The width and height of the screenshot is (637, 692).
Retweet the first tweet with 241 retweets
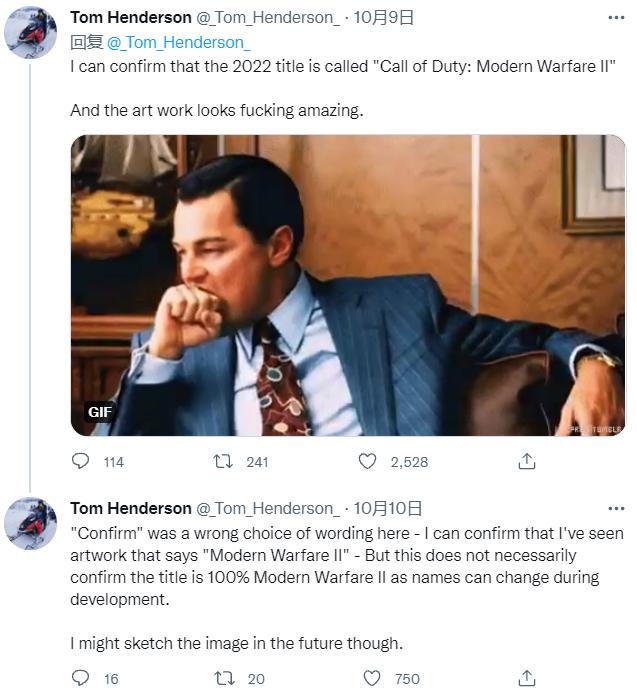click(x=225, y=461)
